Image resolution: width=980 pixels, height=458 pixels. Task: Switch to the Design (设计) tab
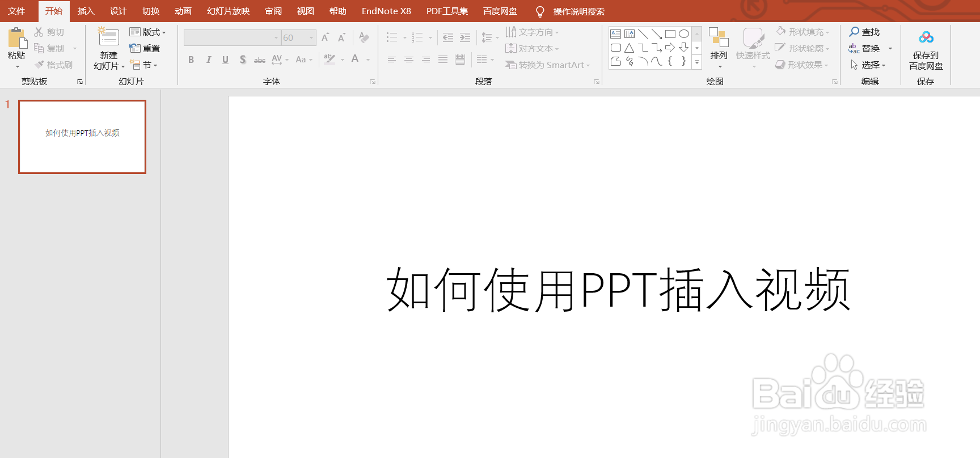[118, 11]
